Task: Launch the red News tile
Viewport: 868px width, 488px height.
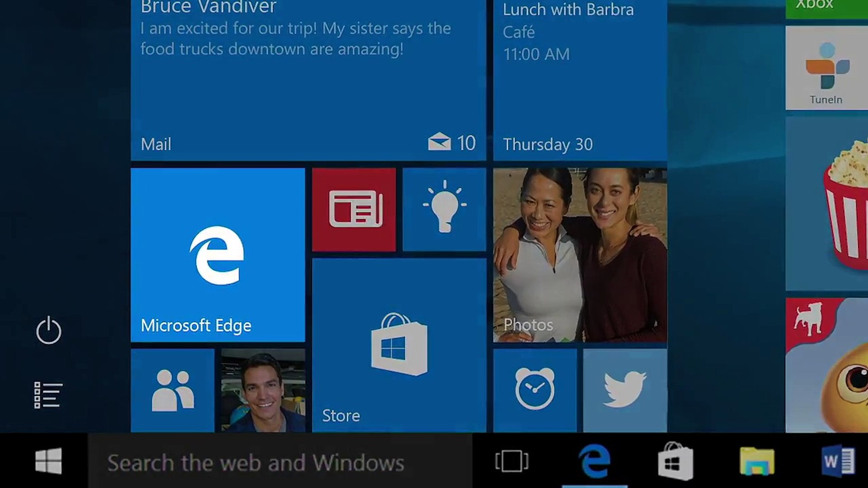Action: (354, 210)
